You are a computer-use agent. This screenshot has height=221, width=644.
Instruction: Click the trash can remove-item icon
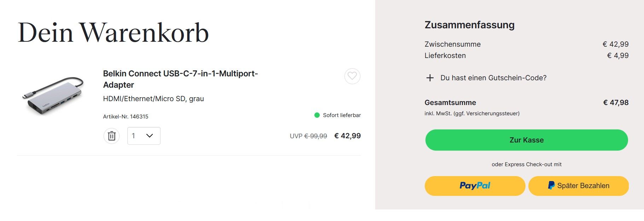pos(111,136)
